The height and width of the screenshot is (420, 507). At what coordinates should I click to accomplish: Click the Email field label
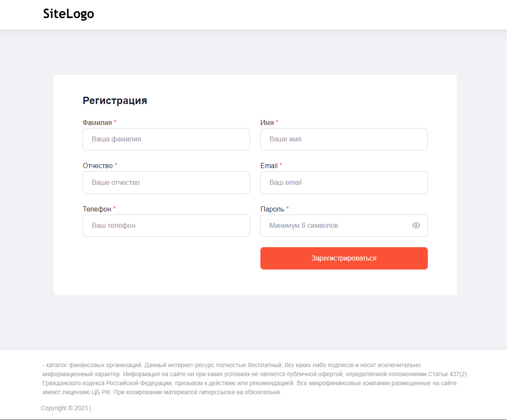click(269, 166)
